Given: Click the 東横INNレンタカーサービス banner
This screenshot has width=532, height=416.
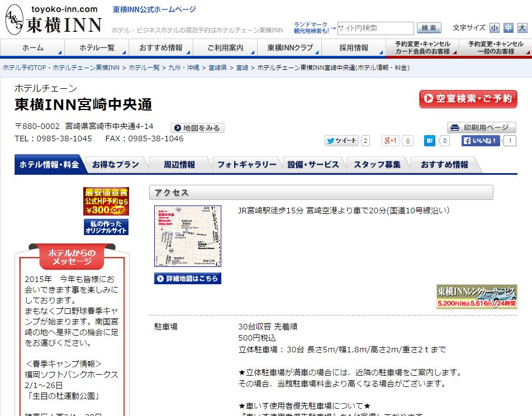Looking at the screenshot, I should 477,297.
